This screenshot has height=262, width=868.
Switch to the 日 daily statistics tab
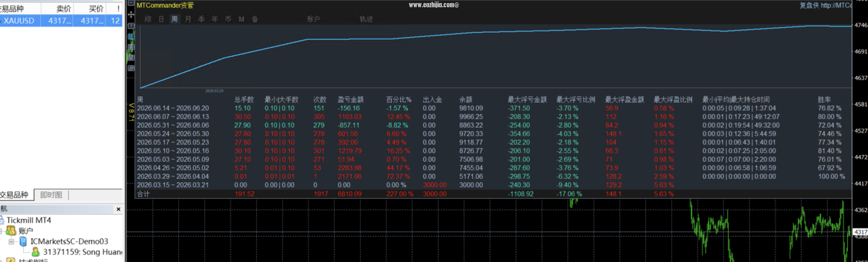(x=161, y=19)
